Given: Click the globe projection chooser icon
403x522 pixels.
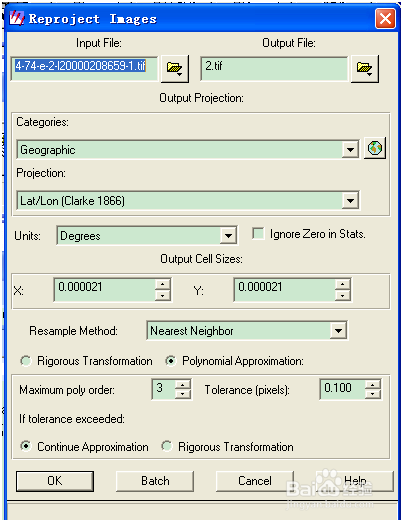Looking at the screenshot, I should coord(375,148).
